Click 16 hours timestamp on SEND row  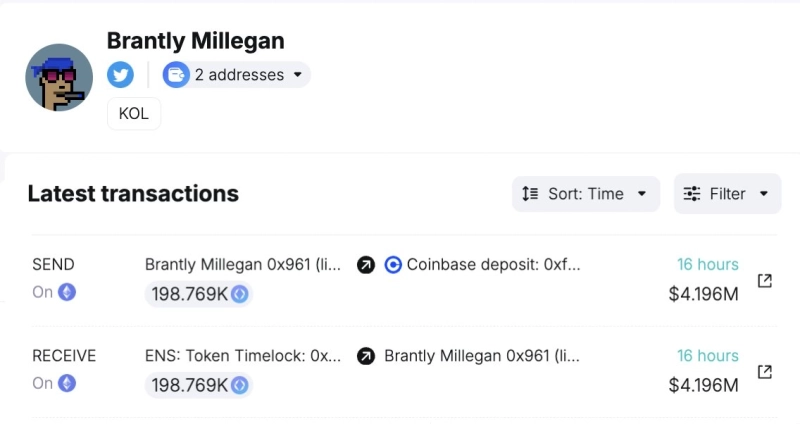pos(707,265)
